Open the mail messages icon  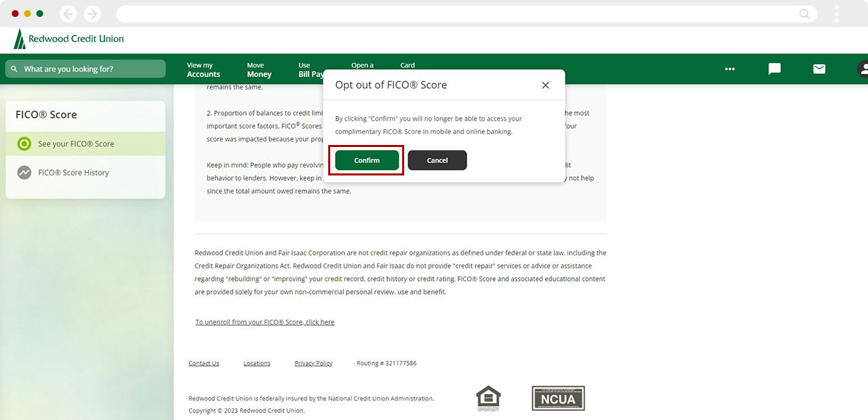(x=819, y=69)
